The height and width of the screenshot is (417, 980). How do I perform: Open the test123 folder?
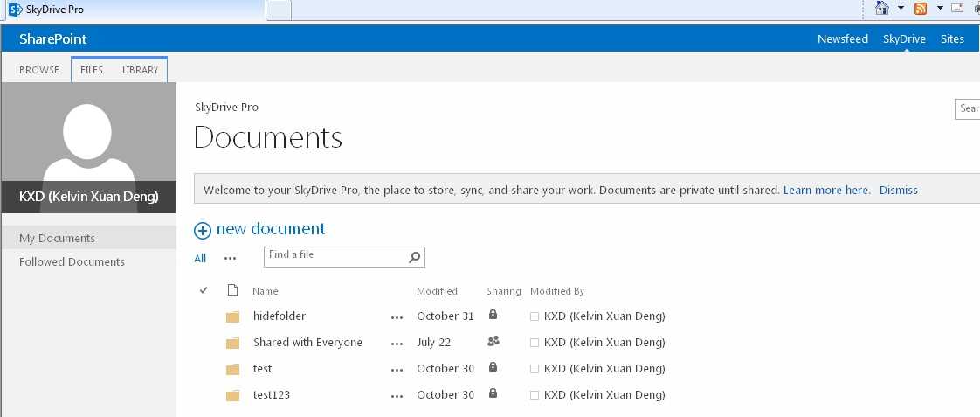click(x=272, y=395)
